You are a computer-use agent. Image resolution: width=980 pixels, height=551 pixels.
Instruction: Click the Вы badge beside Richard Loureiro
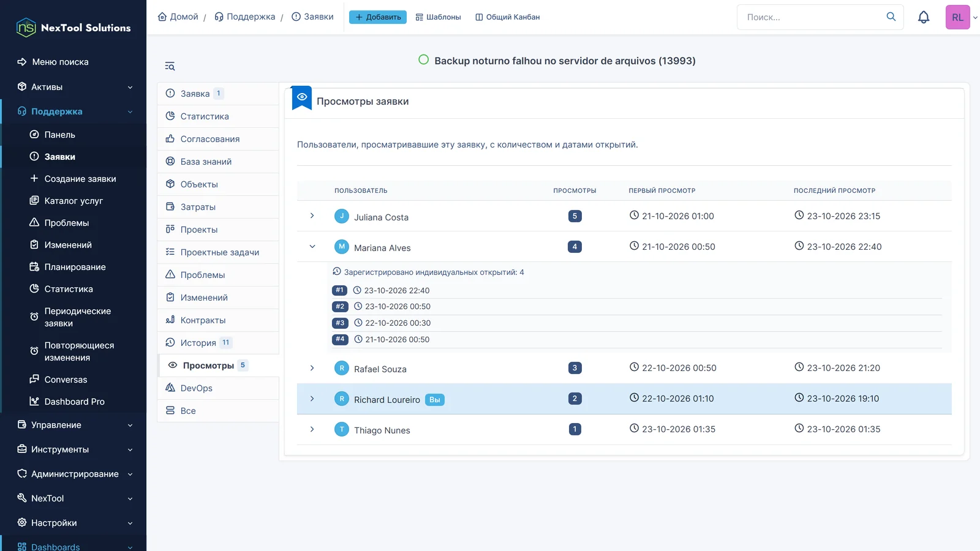click(x=435, y=400)
